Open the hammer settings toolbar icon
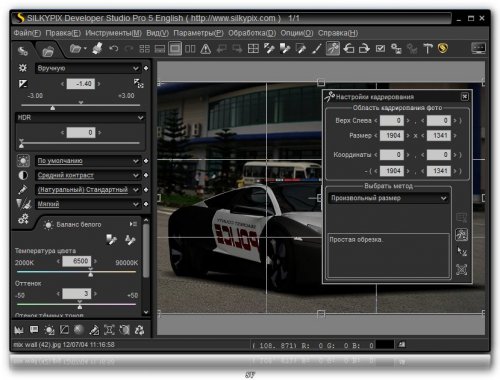 pyautogui.click(x=427, y=49)
